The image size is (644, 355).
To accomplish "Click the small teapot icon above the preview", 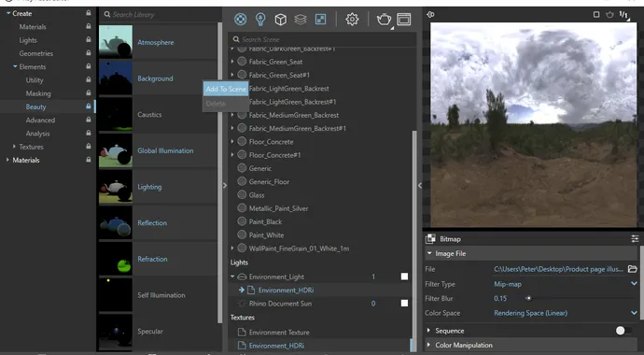I will point(609,15).
